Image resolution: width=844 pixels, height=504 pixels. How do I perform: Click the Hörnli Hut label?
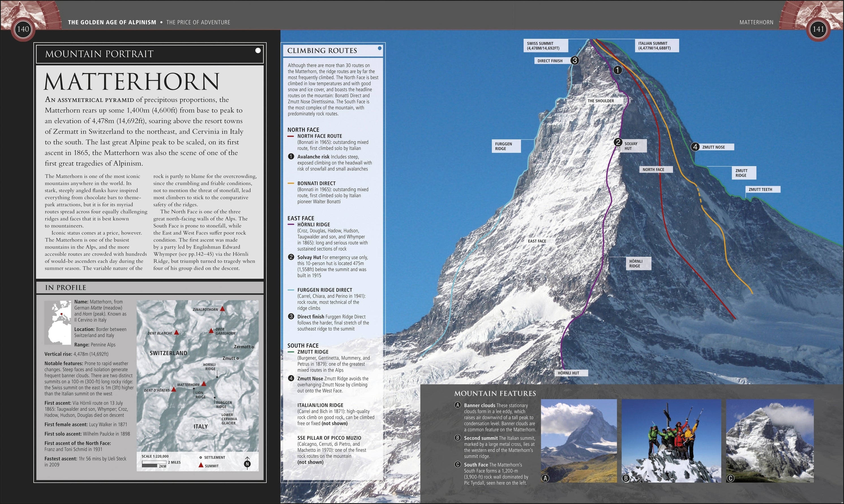pyautogui.click(x=569, y=373)
